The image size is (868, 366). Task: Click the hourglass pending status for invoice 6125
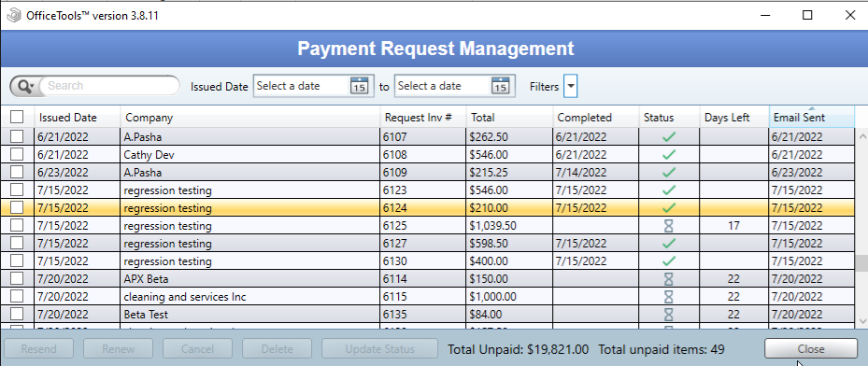click(669, 226)
